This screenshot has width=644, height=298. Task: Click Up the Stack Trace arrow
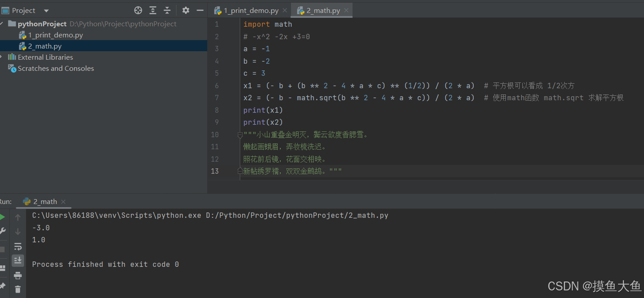(x=18, y=217)
